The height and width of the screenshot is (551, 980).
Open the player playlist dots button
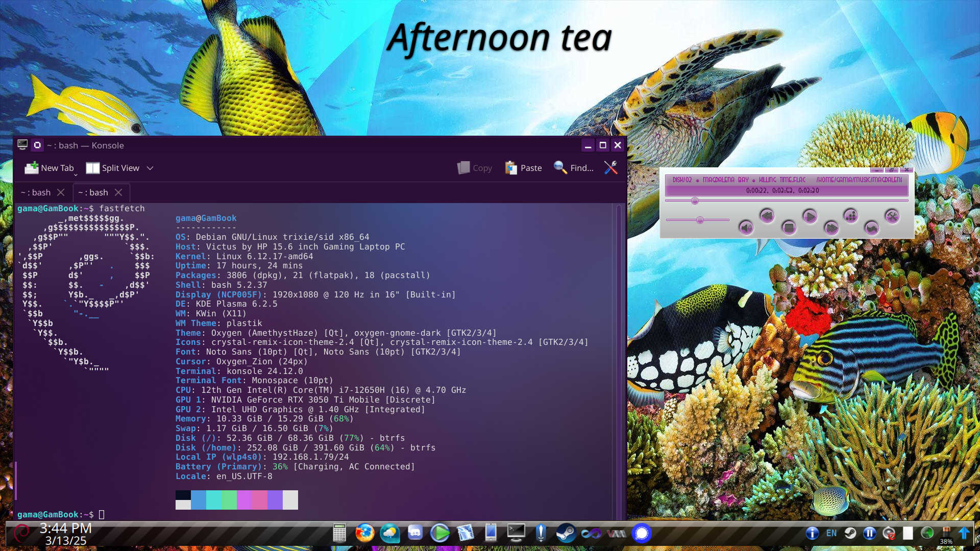850,216
